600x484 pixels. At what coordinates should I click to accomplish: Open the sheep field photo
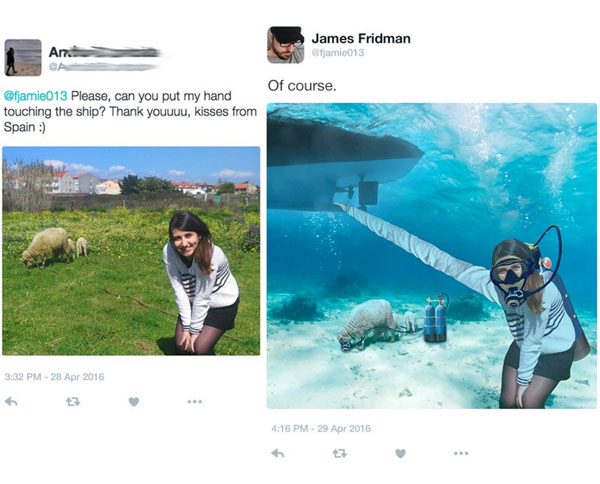(x=131, y=251)
